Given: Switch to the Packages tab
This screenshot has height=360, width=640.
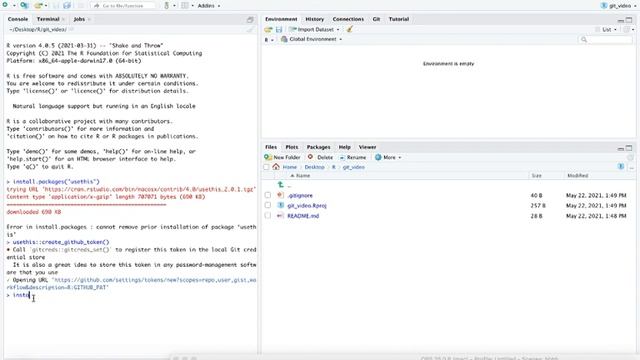Looking at the screenshot, I should (318, 147).
